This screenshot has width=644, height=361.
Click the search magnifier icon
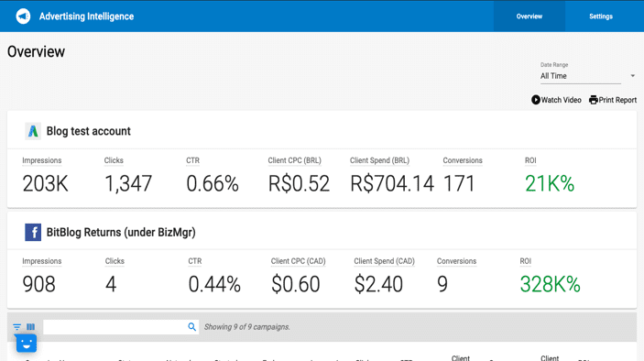point(191,327)
